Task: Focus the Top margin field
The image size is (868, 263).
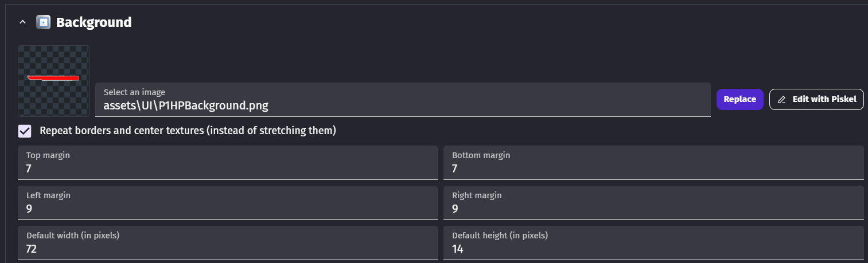Action: [228, 163]
